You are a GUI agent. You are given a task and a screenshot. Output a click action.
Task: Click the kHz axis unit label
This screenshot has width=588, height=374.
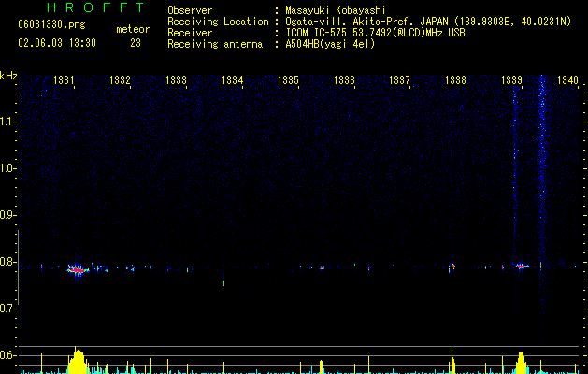point(8,76)
